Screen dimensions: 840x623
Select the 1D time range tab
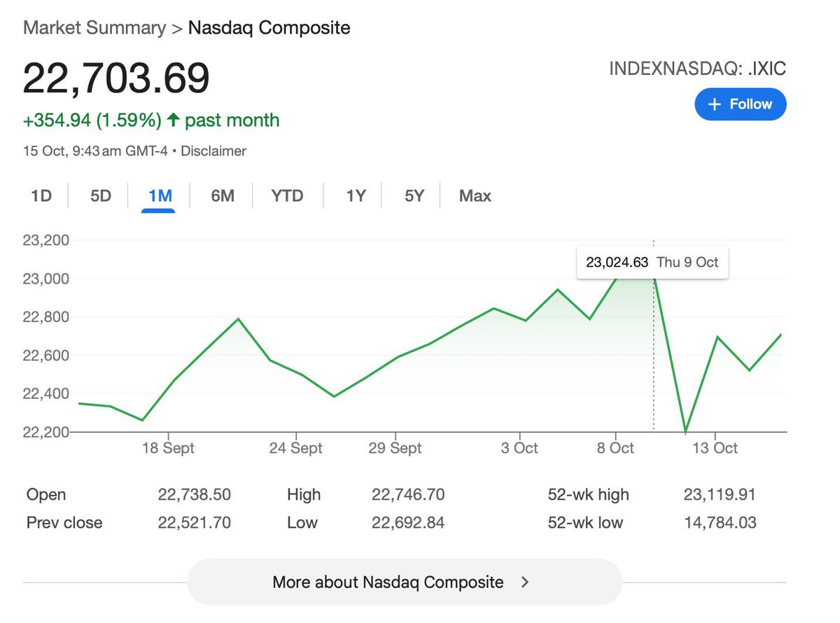tap(41, 196)
